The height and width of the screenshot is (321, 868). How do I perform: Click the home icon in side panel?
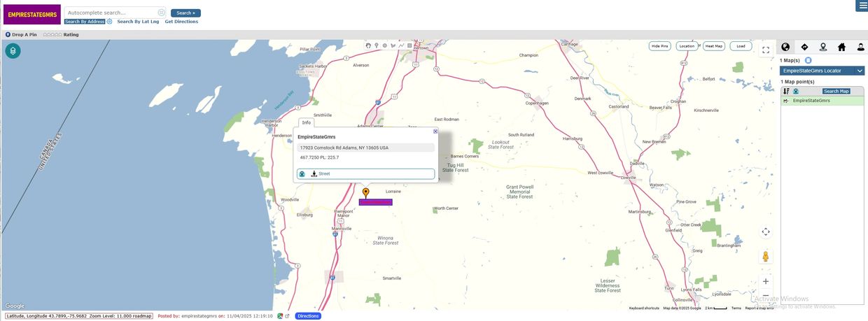point(841,47)
